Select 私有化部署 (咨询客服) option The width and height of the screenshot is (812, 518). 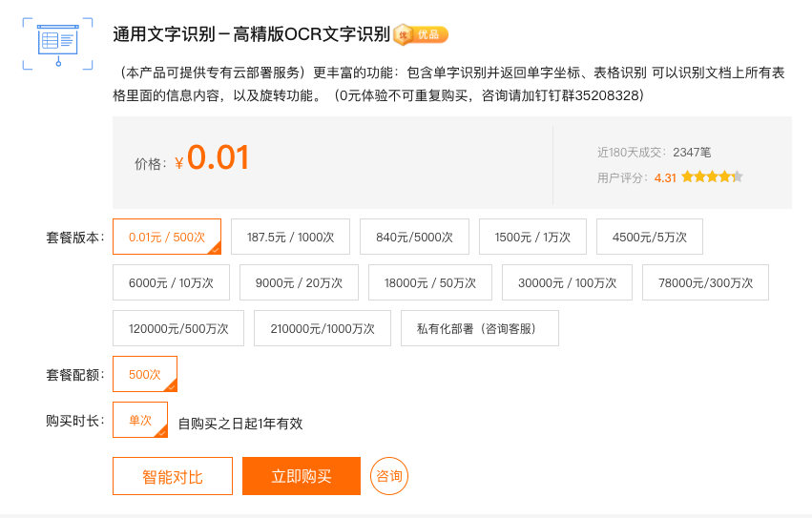click(479, 328)
